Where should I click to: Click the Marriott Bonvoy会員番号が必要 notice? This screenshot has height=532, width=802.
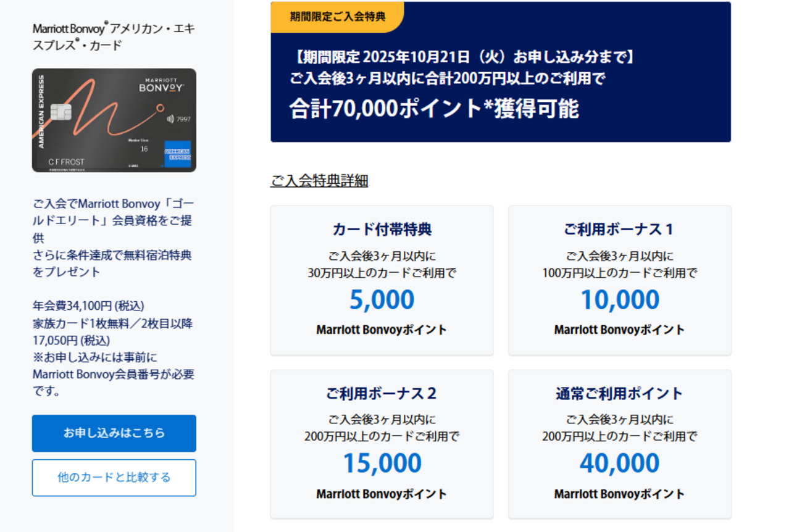pos(113,374)
